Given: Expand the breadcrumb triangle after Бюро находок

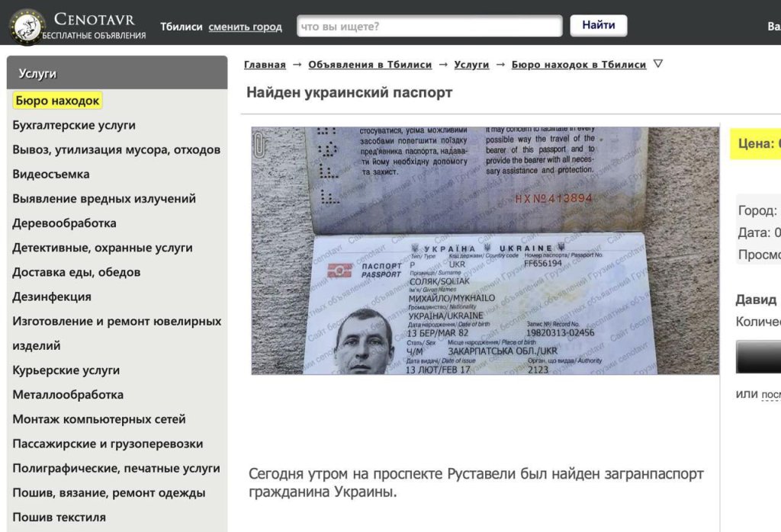Looking at the screenshot, I should pyautogui.click(x=658, y=64).
